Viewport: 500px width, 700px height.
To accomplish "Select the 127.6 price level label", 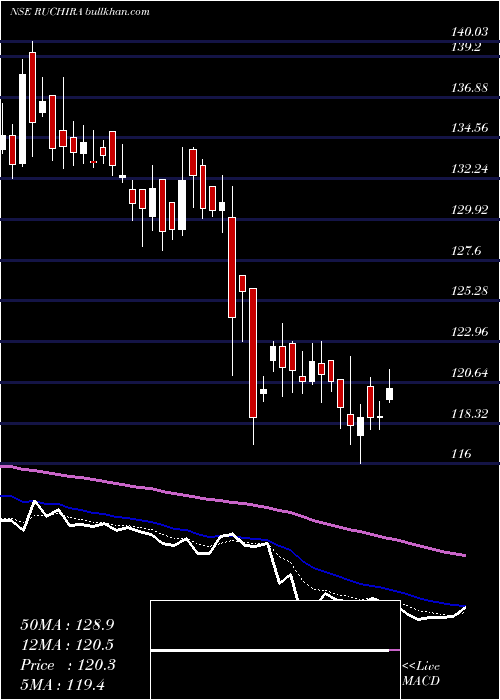I will coord(466,250).
